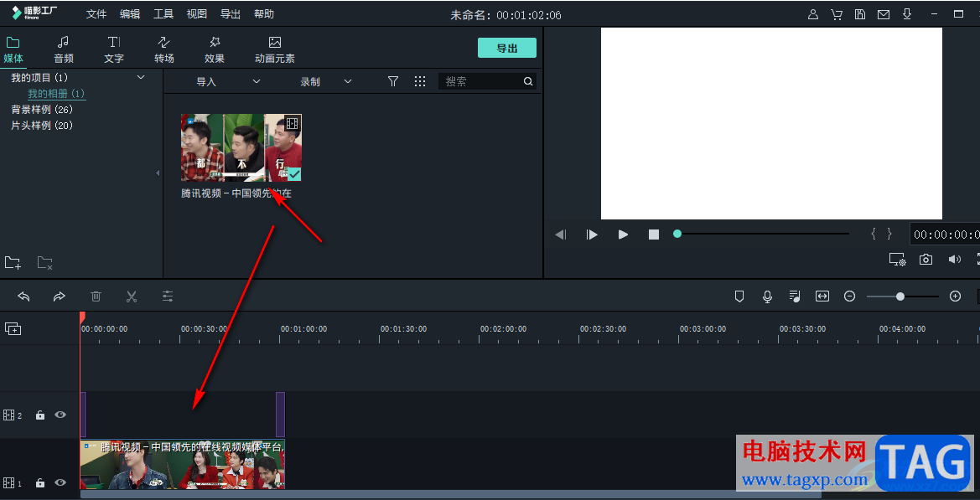The height and width of the screenshot is (500, 980).
Task: Click the zoom to fit timeline icon
Action: pyautogui.click(x=822, y=296)
